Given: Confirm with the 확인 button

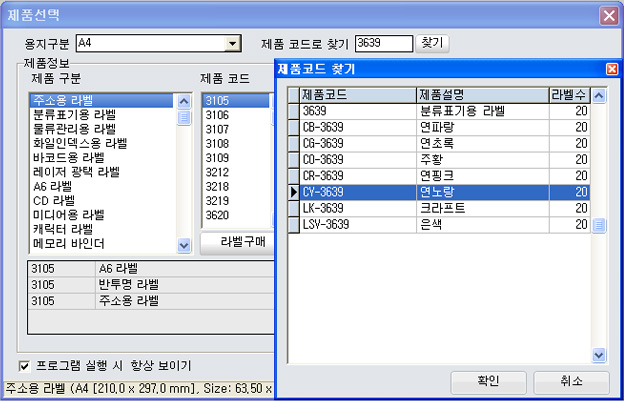Looking at the screenshot, I should [x=488, y=382].
